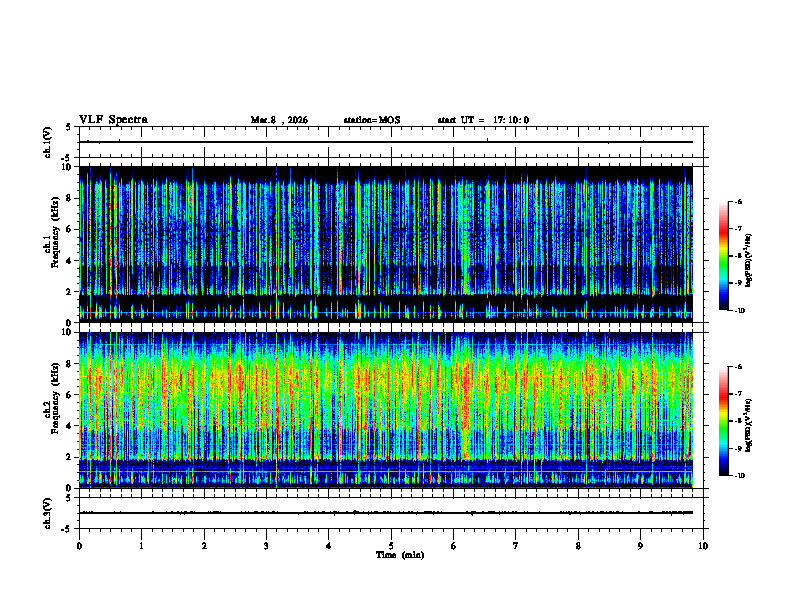Image resolution: width=792 pixels, height=612 pixels.
Task: Click time axis tick label "3"
Action: point(266,546)
